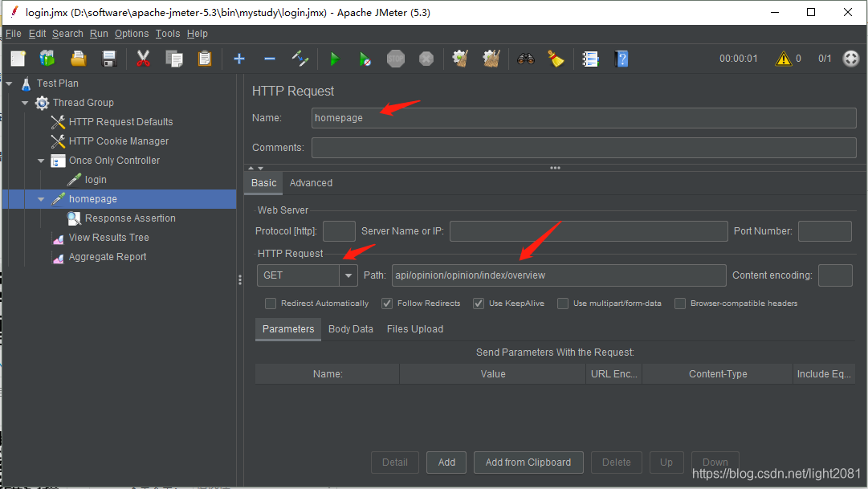This screenshot has width=868, height=489.
Task: Select View Results Tree element
Action: click(x=108, y=238)
